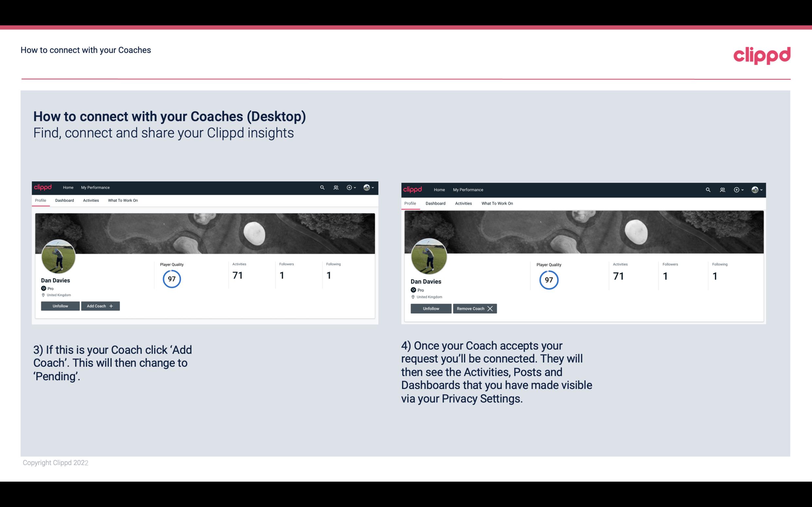This screenshot has width=812, height=507.
Task: Click 'Activities' tab in left screenshot
Action: [x=91, y=200]
